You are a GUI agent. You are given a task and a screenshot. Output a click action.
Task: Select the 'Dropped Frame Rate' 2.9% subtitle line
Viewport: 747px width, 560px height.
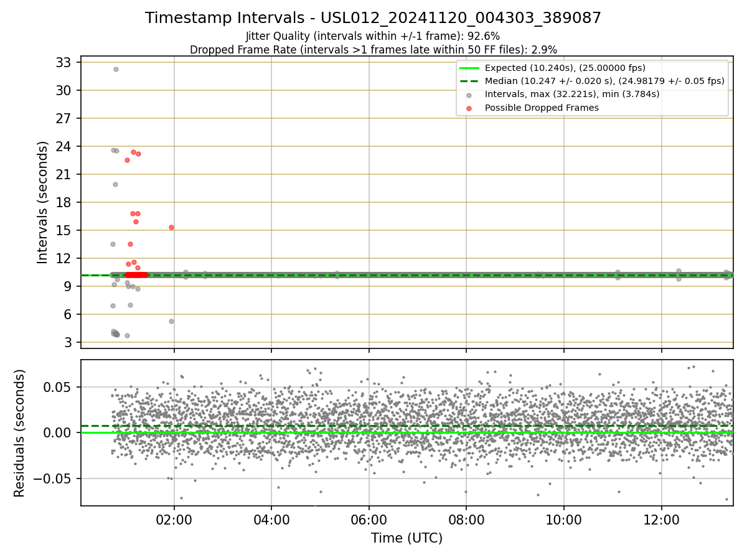pos(373,49)
